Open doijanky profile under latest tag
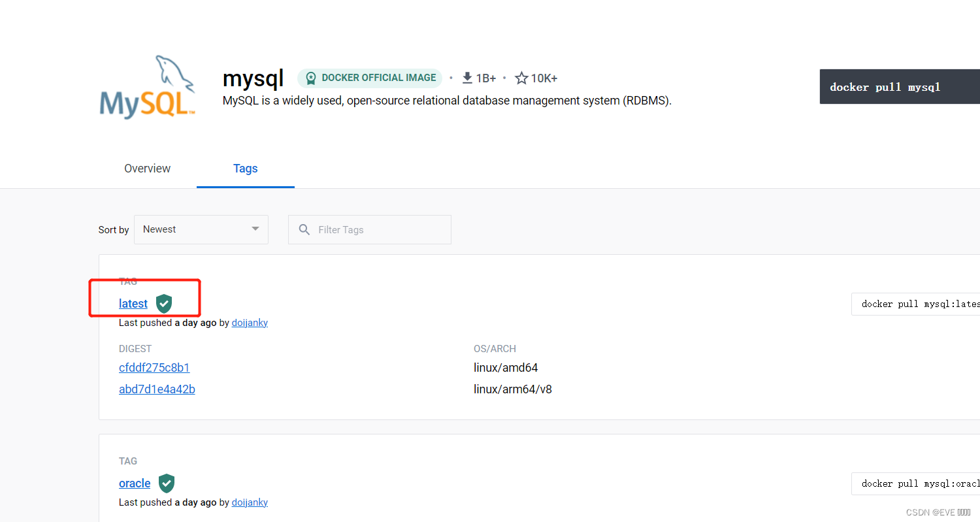This screenshot has width=980, height=522. click(x=250, y=323)
